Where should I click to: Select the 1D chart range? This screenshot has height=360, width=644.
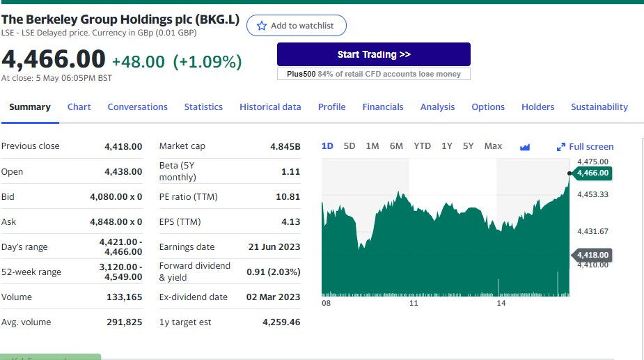coord(327,146)
